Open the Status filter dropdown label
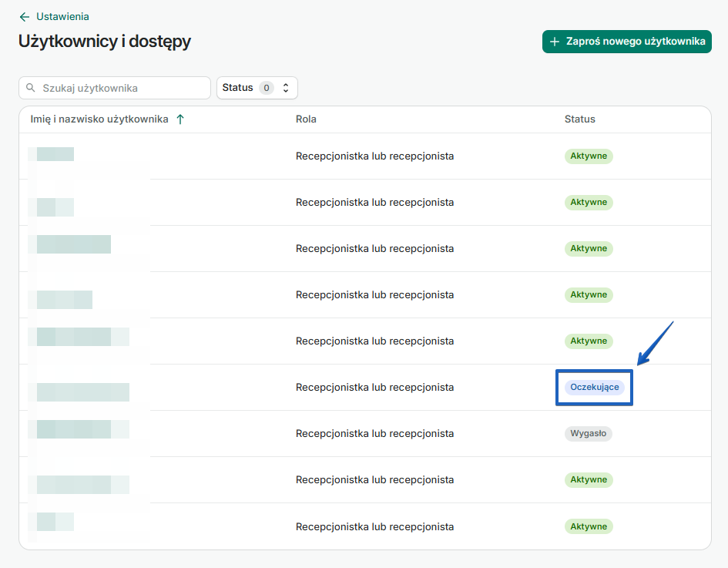The height and width of the screenshot is (568, 728). (x=237, y=88)
